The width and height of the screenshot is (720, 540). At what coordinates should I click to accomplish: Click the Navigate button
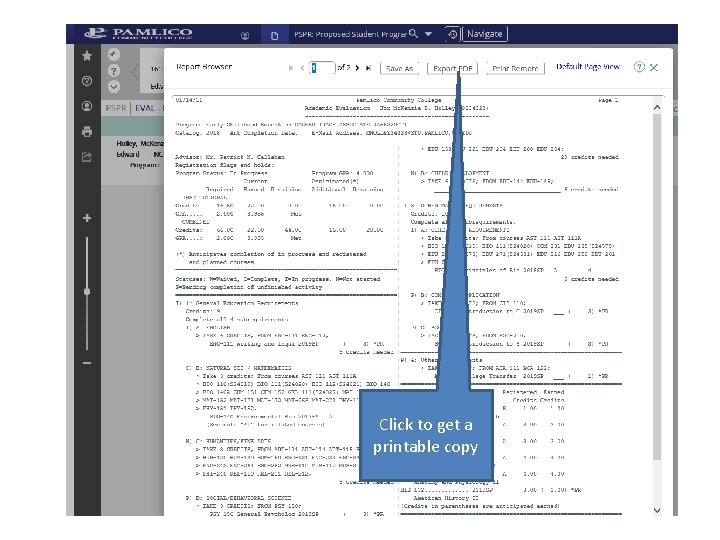484,34
